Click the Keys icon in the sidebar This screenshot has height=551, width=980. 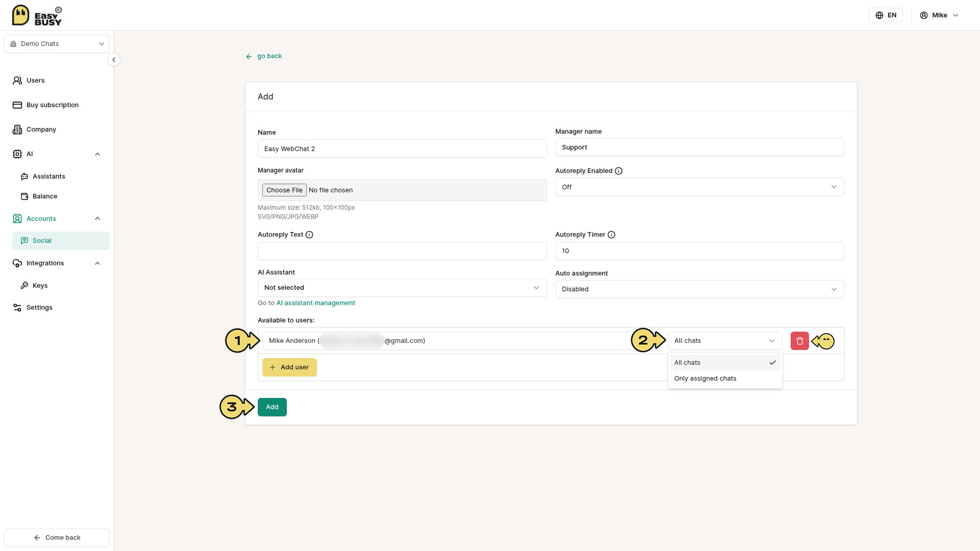[24, 286]
